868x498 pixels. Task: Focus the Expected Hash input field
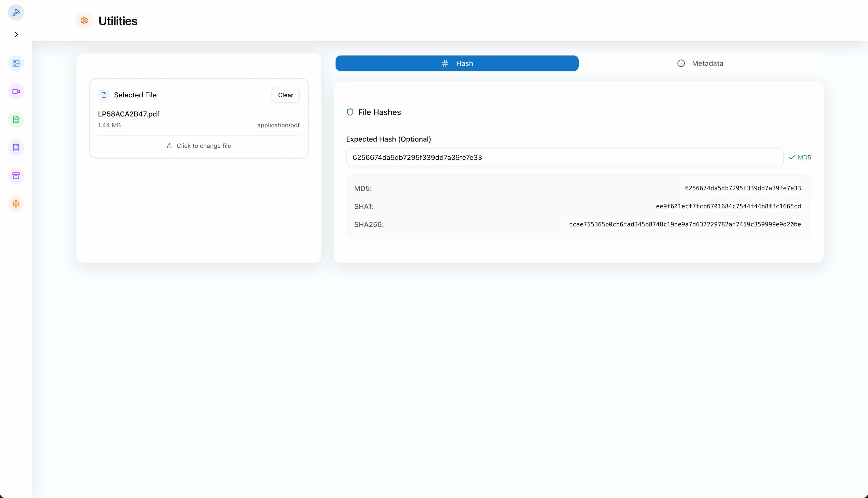(565, 157)
